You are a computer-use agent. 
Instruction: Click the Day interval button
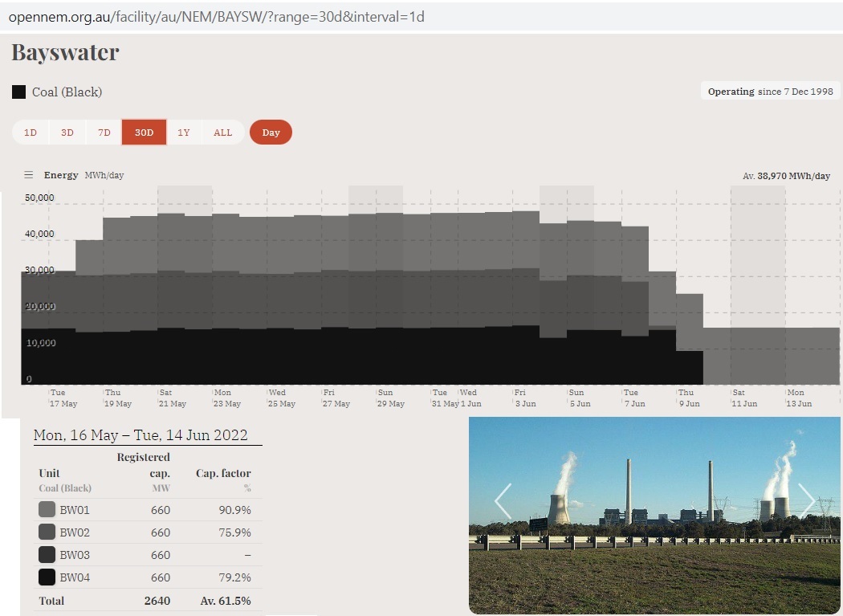pos(271,133)
